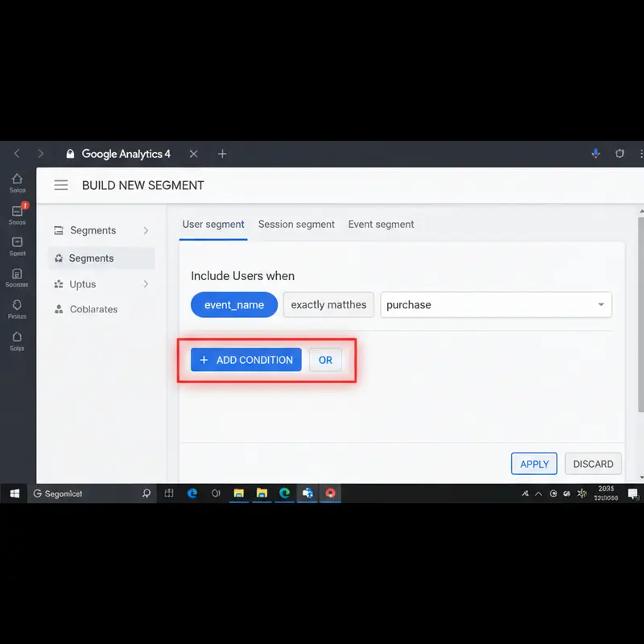
Task: Switch to the Event segment tab
Action: pos(381,225)
